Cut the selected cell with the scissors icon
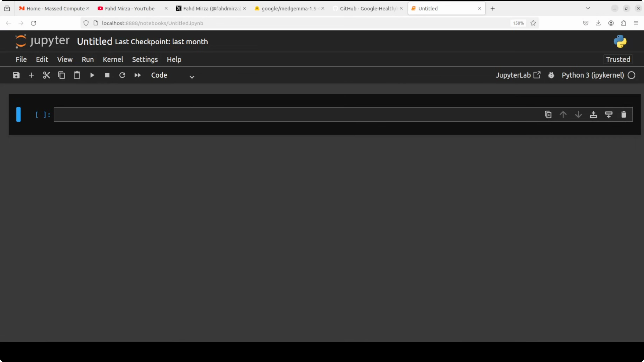The height and width of the screenshot is (362, 644). tap(47, 75)
